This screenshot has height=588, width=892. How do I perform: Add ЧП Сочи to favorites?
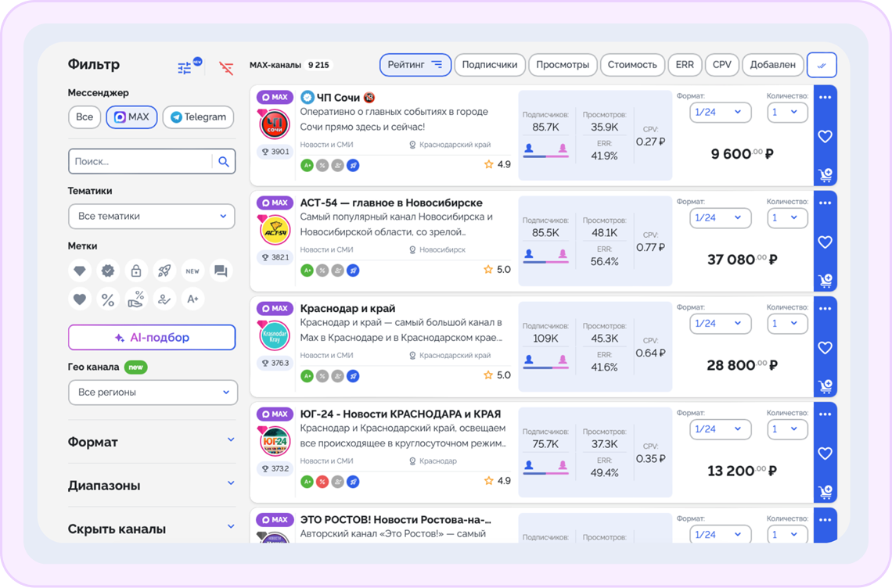click(x=825, y=137)
